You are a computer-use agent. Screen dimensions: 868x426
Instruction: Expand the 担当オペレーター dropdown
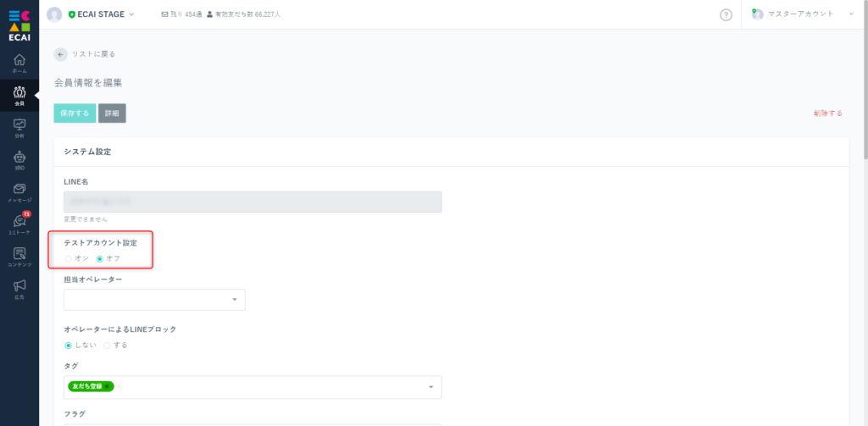[x=154, y=299]
